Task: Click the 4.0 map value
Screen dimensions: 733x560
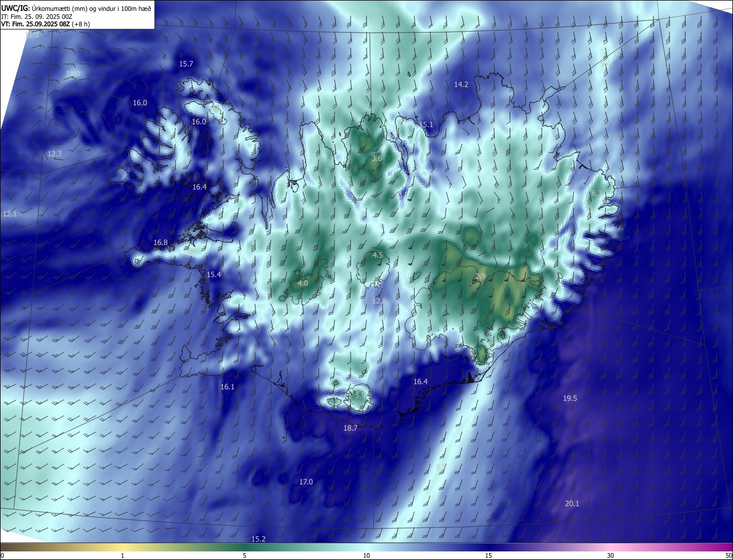Action: click(303, 283)
